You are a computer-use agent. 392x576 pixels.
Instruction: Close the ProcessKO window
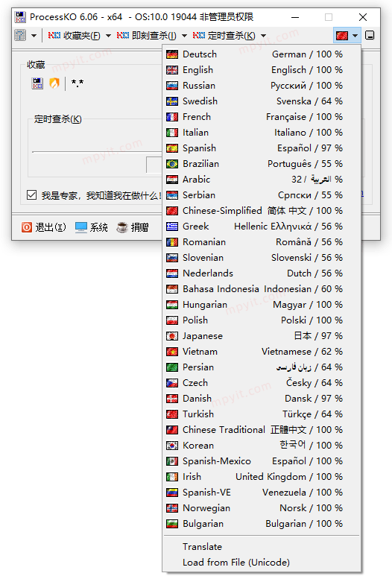click(x=363, y=17)
